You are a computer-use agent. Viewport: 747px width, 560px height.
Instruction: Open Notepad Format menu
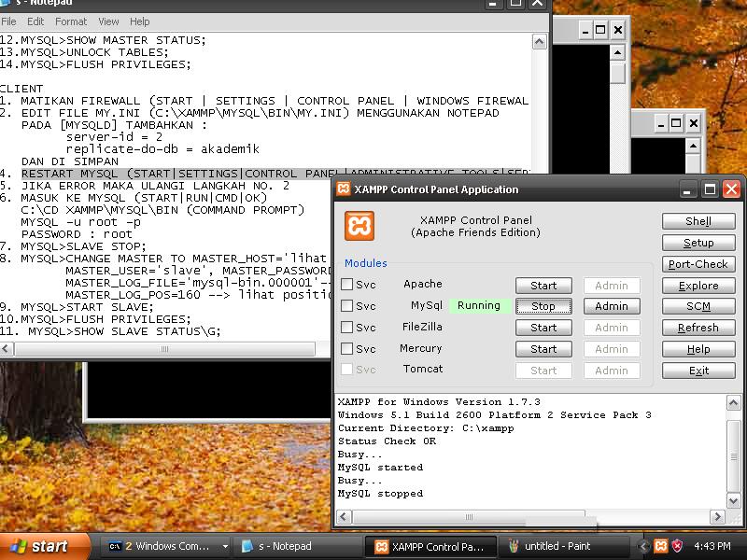(71, 21)
